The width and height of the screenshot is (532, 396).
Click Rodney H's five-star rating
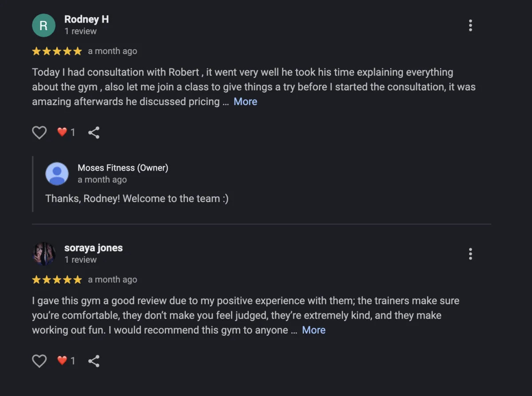point(57,51)
